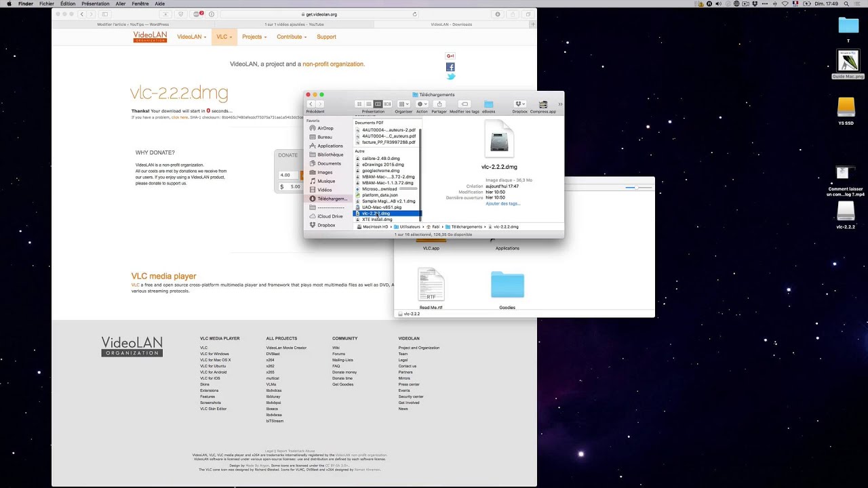Show more Finder toolbar items chevron
The width and height of the screenshot is (868, 488).
coord(560,104)
